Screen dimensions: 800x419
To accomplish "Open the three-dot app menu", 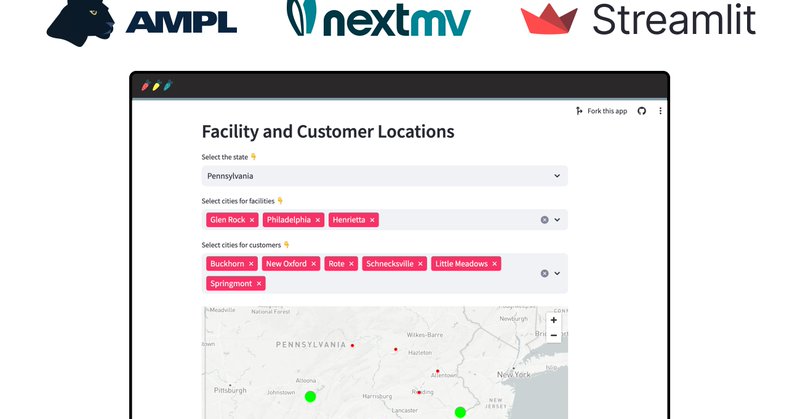I will 660,111.
